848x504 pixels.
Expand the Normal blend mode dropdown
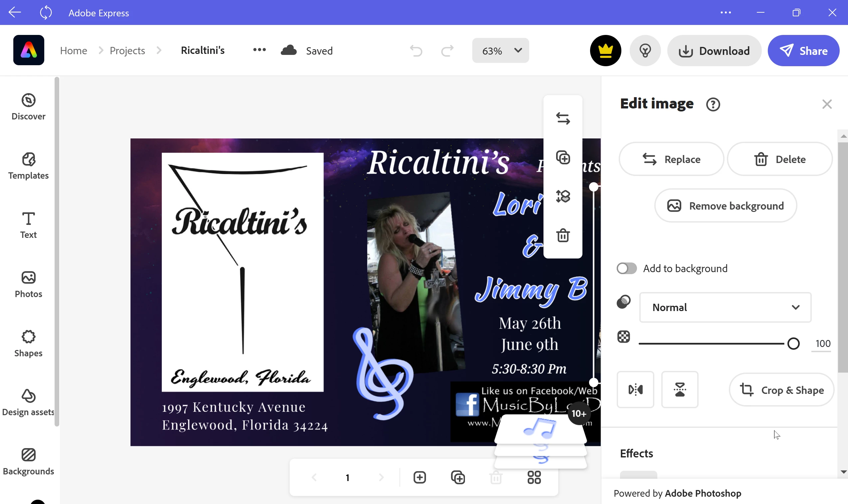point(725,307)
